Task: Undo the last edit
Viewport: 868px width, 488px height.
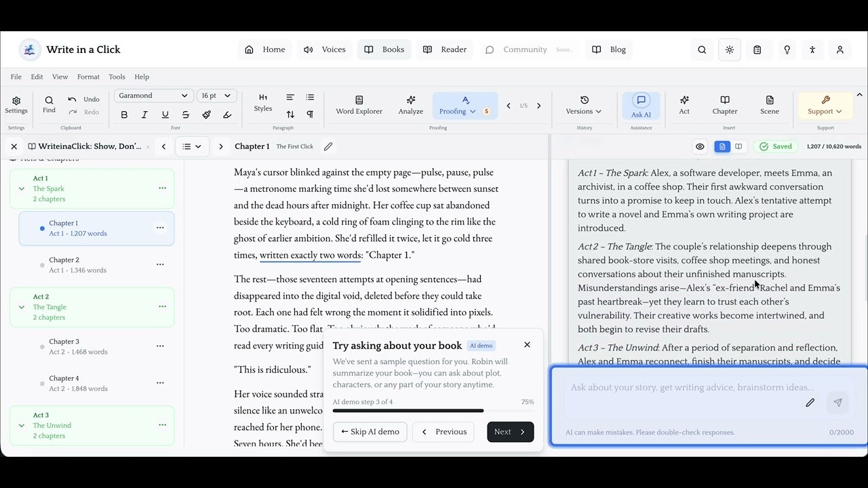Action: [83, 100]
